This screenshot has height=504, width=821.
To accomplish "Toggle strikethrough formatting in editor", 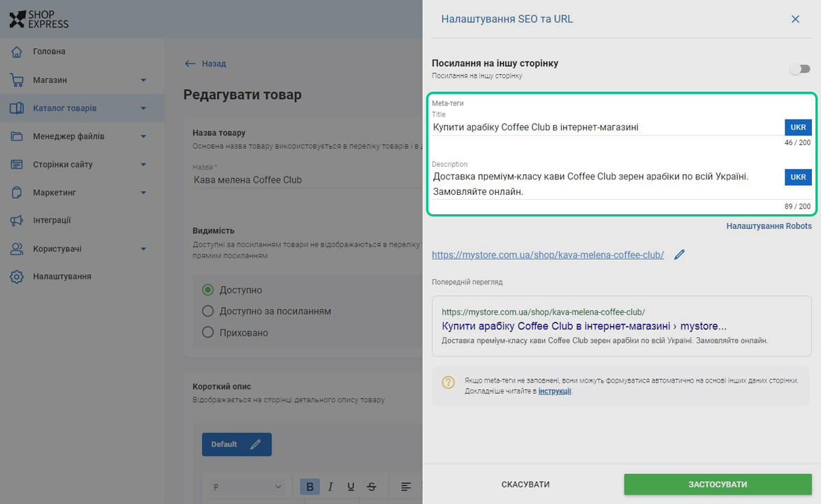I will 371,487.
